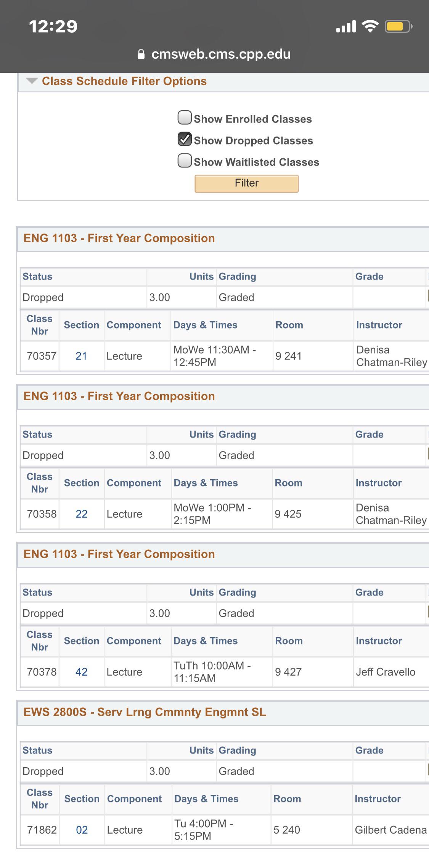Select the first ENG 1103 course heading
Image resolution: width=429 pixels, height=868 pixels.
pyautogui.click(x=119, y=238)
